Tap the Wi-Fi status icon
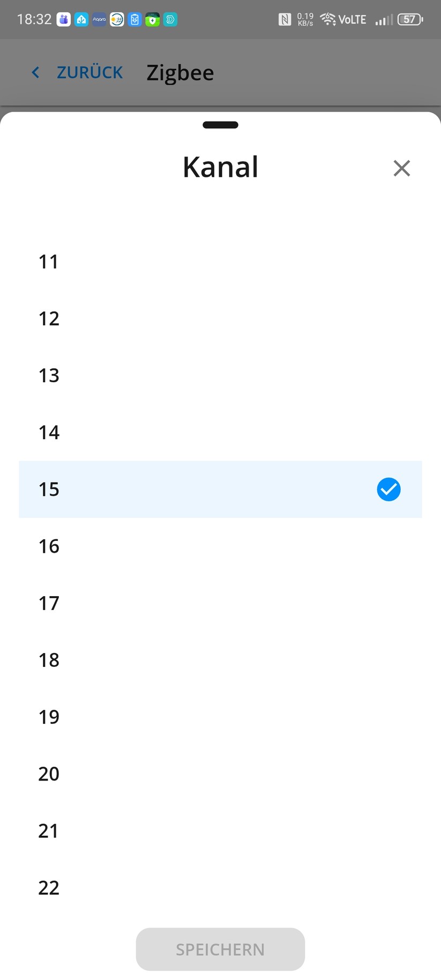This screenshot has width=441, height=980. point(327,20)
